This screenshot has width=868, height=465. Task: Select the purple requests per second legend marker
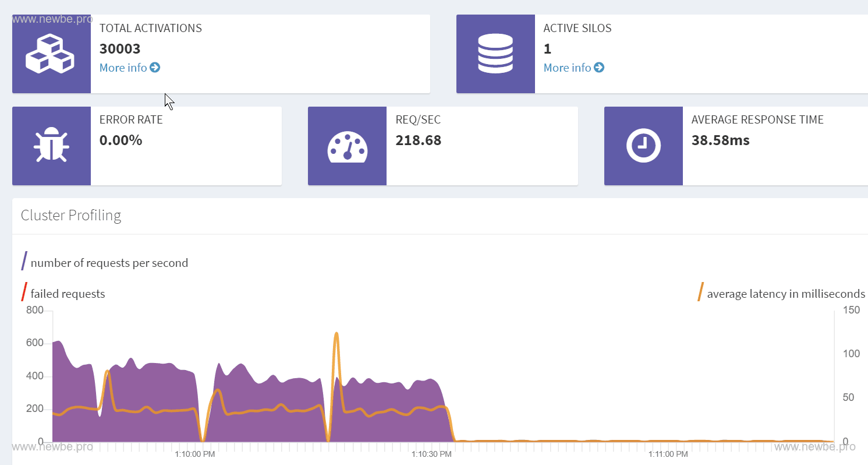(x=24, y=261)
